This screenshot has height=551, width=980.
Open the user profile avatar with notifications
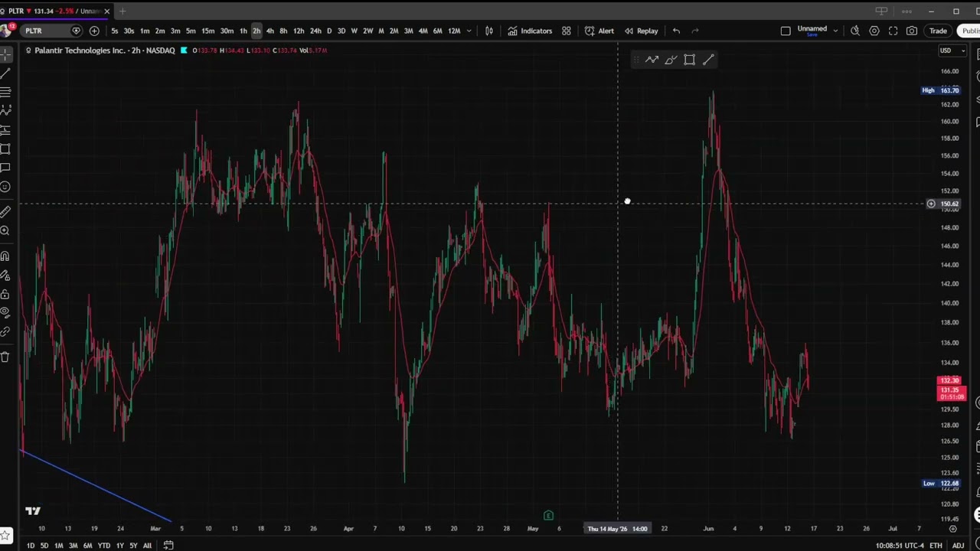coord(6,30)
